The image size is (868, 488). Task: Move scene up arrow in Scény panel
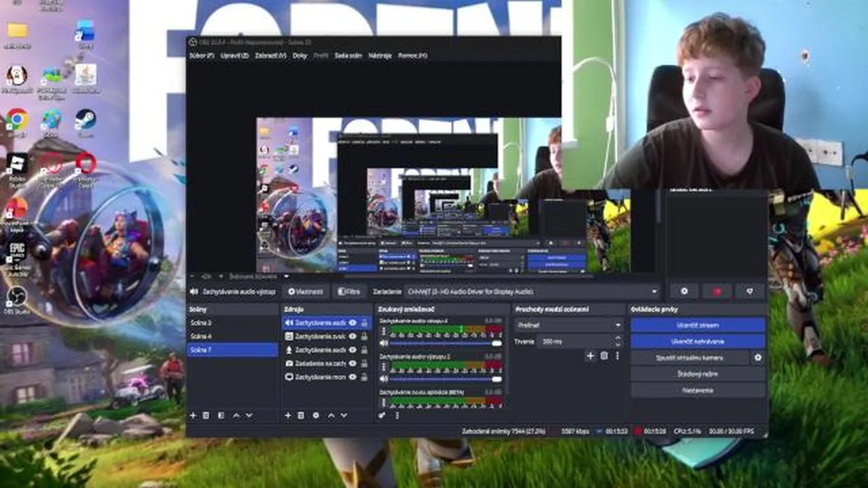coord(236,415)
